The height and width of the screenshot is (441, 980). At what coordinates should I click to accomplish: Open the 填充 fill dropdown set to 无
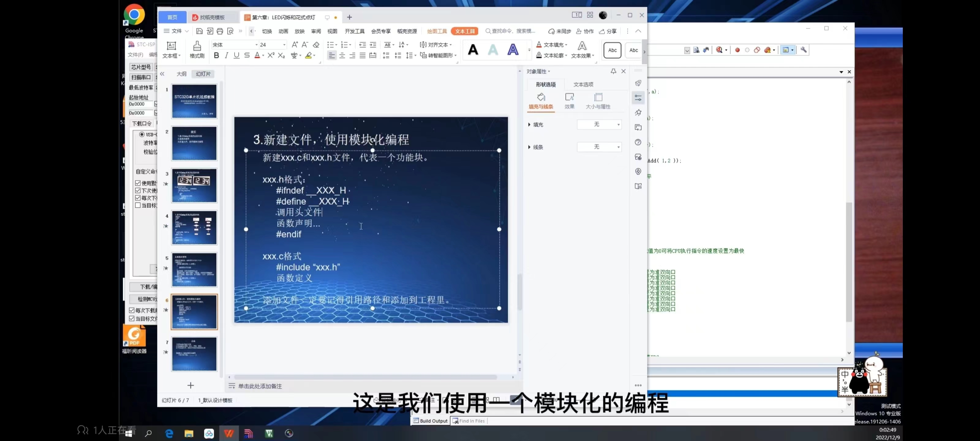click(x=599, y=124)
